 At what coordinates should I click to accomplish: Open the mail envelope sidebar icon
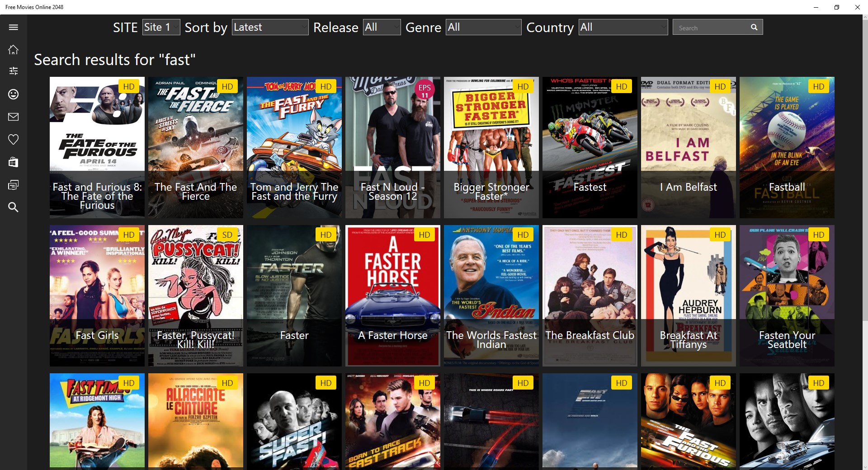tap(14, 117)
